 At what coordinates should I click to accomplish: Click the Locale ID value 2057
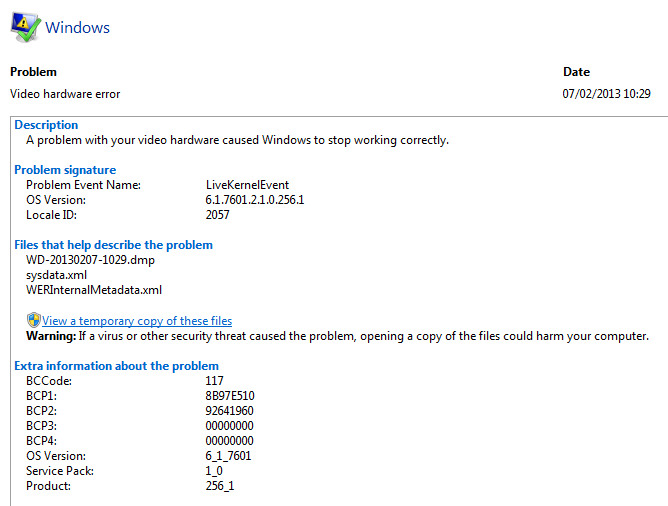click(218, 215)
